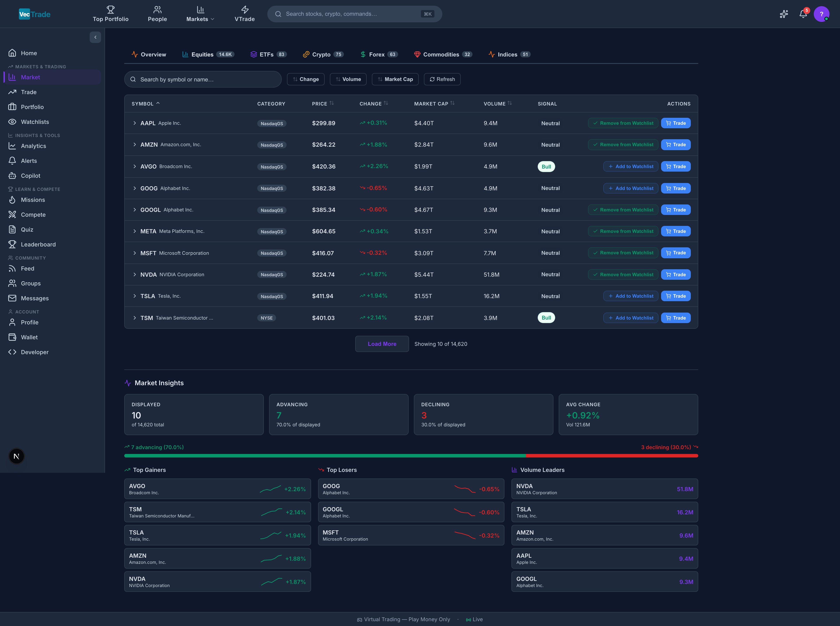Open the community Feed

(52, 269)
